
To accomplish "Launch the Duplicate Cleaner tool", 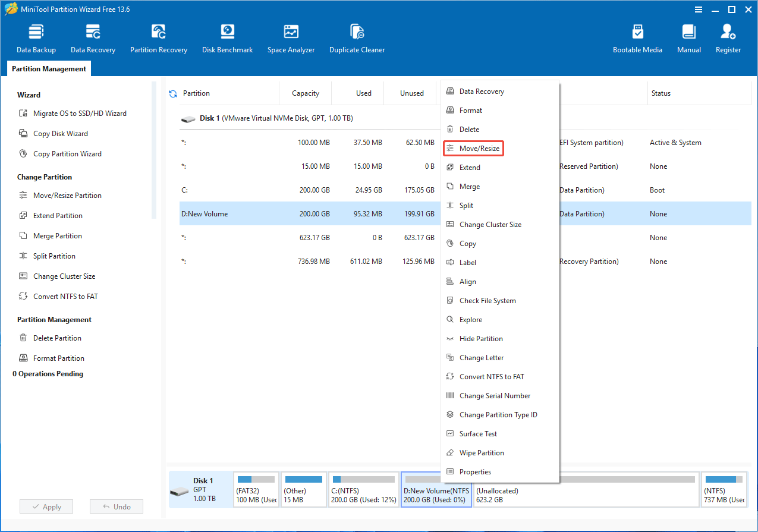I will (x=357, y=39).
